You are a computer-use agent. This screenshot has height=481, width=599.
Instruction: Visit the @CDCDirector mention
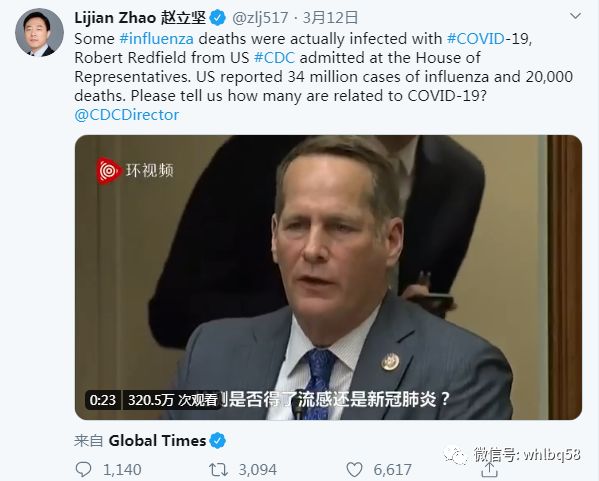tap(127, 115)
